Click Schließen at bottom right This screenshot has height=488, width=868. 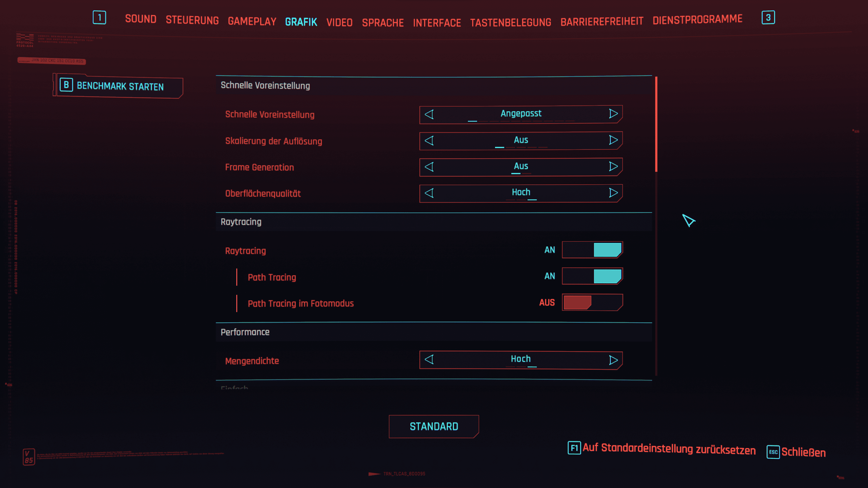[x=803, y=452]
